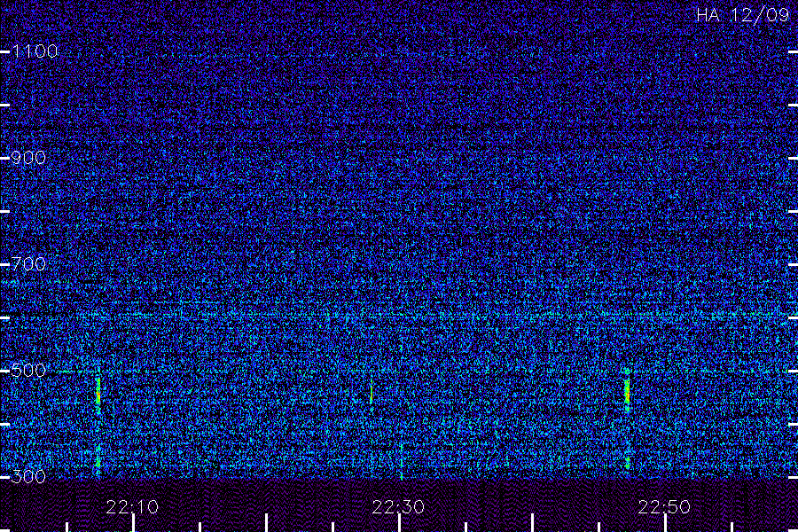
Task: Click the 22:30 time label
Action: (398, 507)
